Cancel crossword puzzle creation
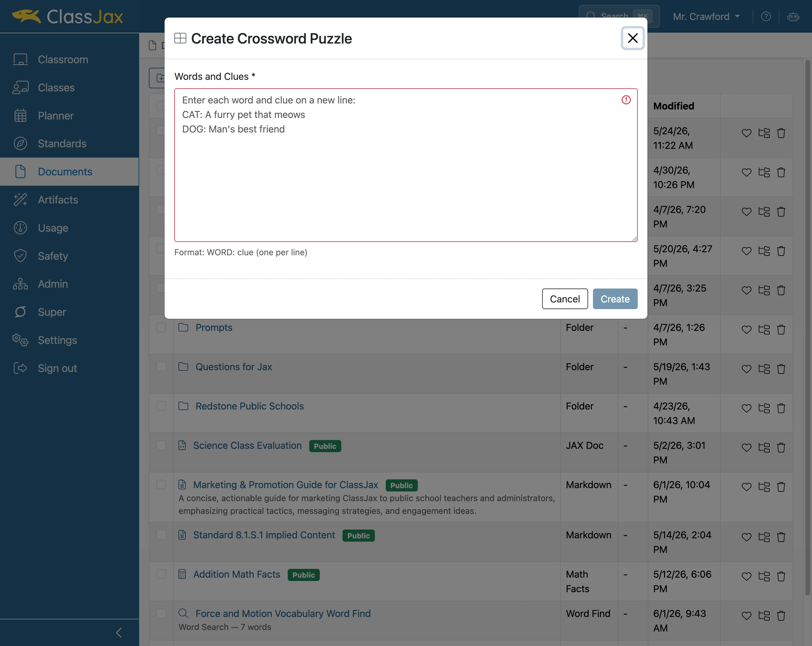This screenshot has height=646, width=812. click(x=565, y=299)
